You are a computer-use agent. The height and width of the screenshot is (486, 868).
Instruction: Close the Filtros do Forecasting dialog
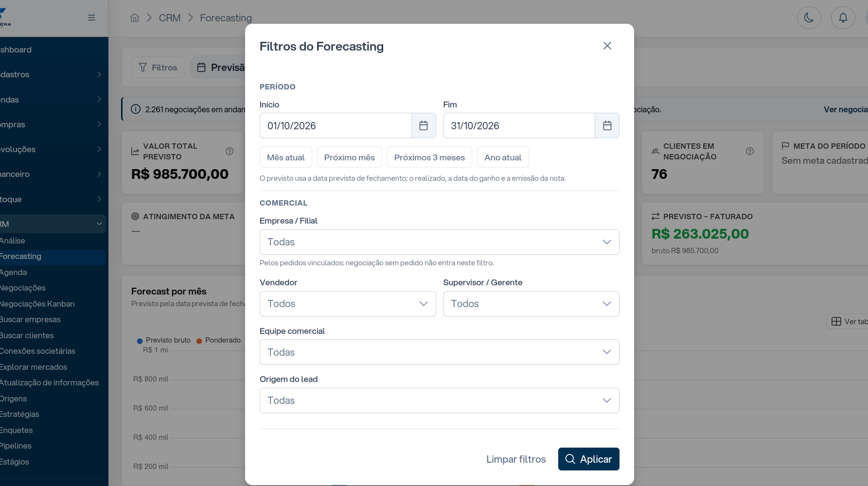tap(607, 46)
